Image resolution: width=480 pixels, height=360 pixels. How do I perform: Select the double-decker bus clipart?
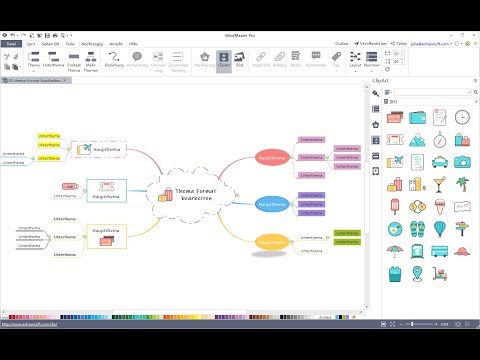[x=440, y=251]
